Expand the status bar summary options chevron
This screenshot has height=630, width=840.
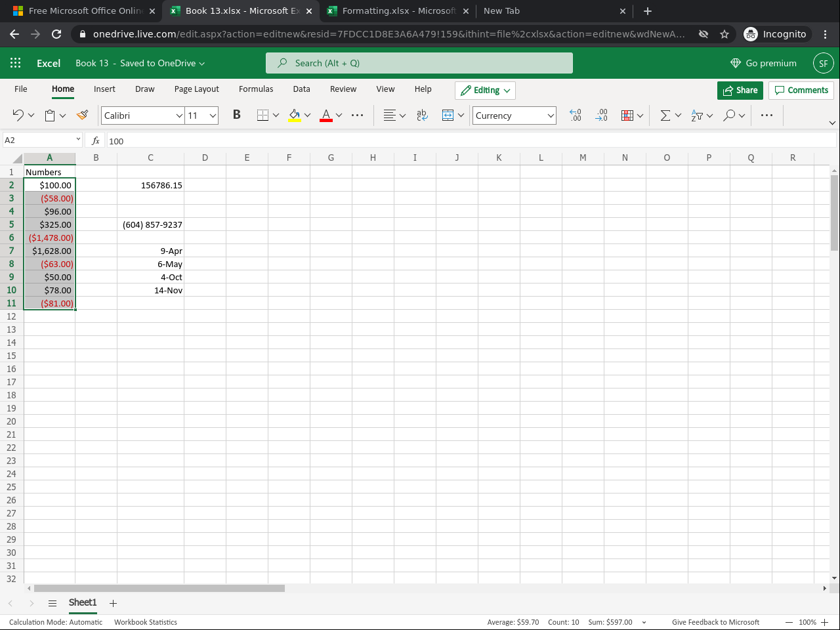click(644, 622)
